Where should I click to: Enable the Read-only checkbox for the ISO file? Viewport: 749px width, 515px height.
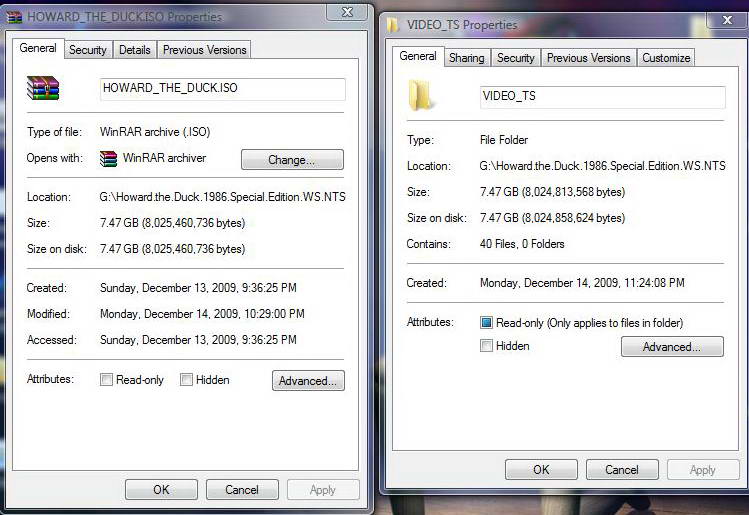point(106,380)
